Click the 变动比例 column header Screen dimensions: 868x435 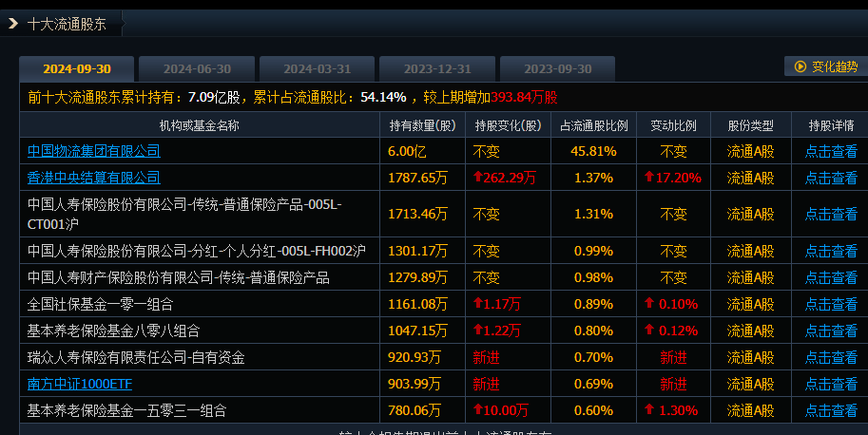coord(673,125)
